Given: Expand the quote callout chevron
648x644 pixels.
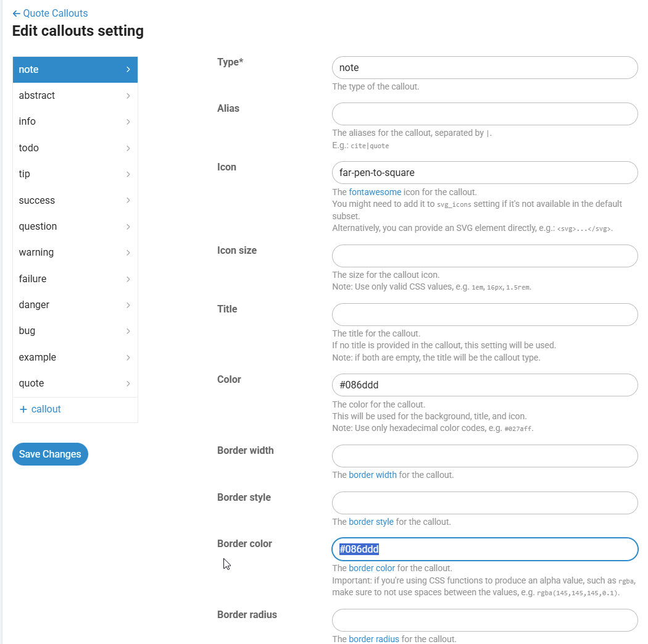Looking at the screenshot, I should click(128, 383).
